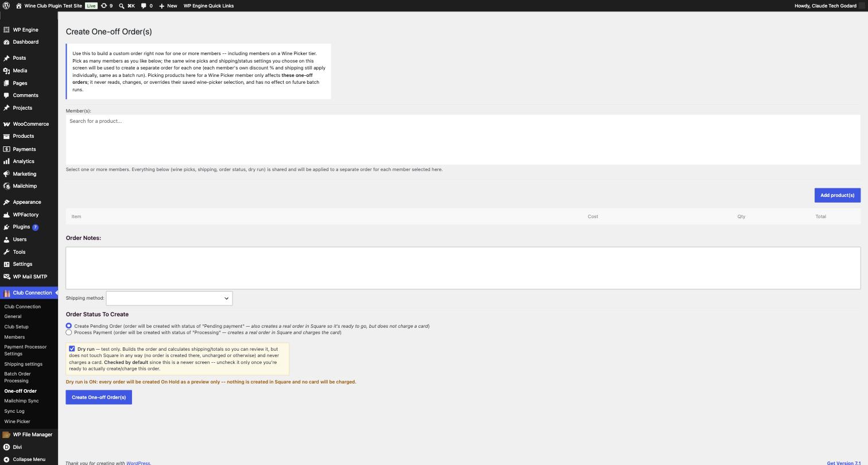Viewport: 868px width, 465px height.
Task: Open the Club Setup submenu item
Action: [x=16, y=327]
